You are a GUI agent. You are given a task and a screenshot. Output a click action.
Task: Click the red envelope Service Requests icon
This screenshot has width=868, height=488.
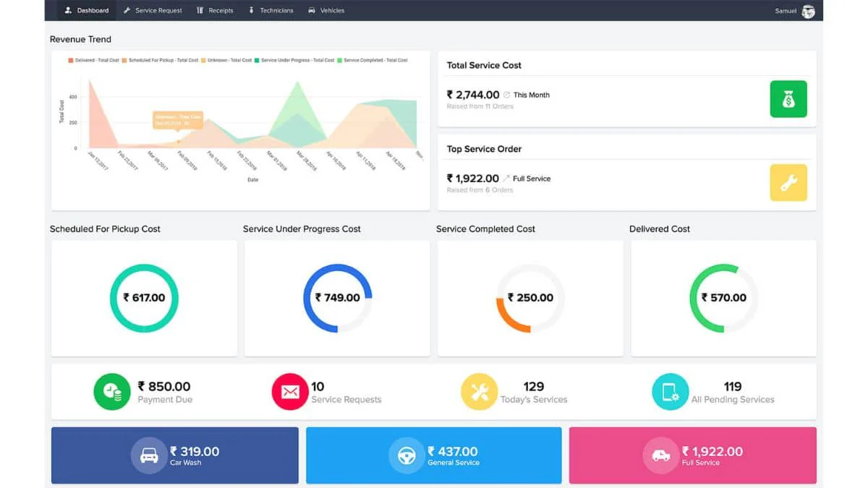click(290, 392)
